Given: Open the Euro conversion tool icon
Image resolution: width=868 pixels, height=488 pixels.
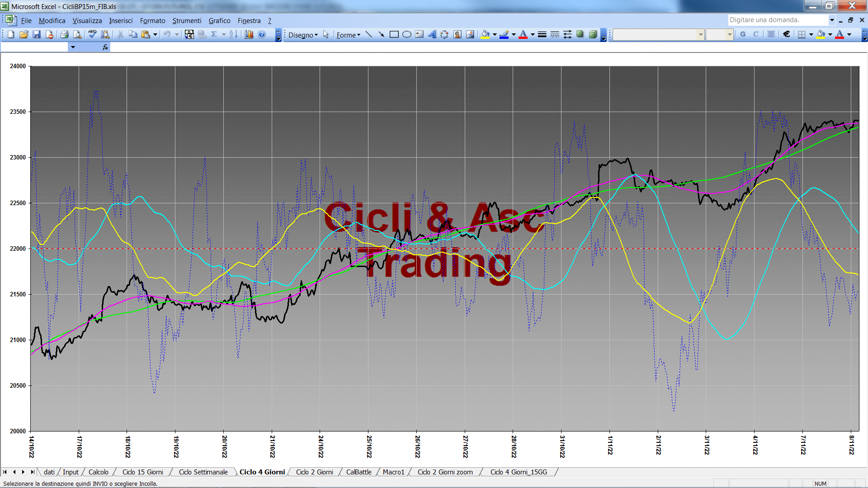Looking at the screenshot, I should tap(189, 34).
